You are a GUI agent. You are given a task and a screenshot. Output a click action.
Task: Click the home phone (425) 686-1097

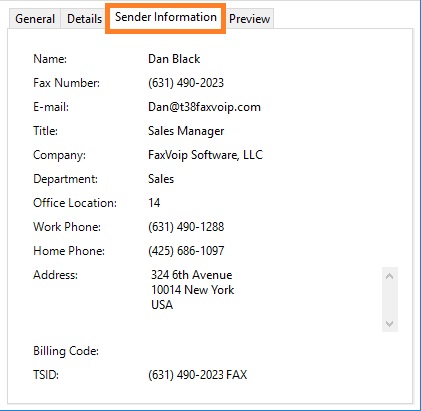click(186, 251)
